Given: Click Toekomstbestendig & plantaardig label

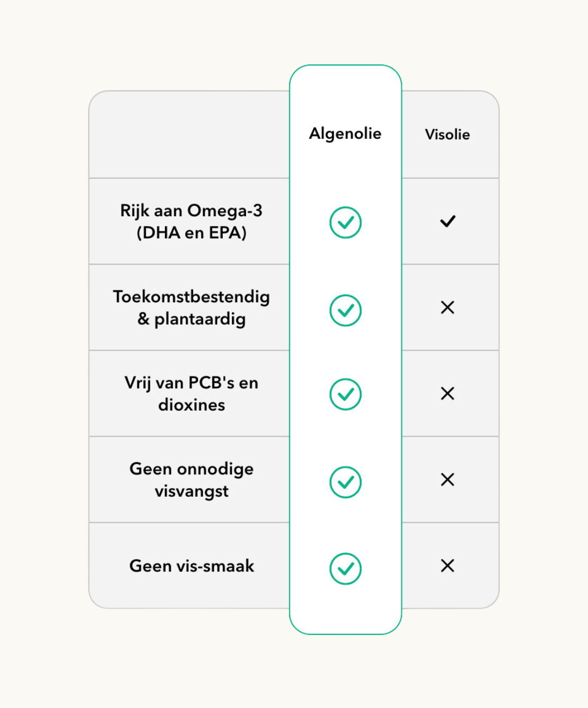Looking at the screenshot, I should (191, 308).
